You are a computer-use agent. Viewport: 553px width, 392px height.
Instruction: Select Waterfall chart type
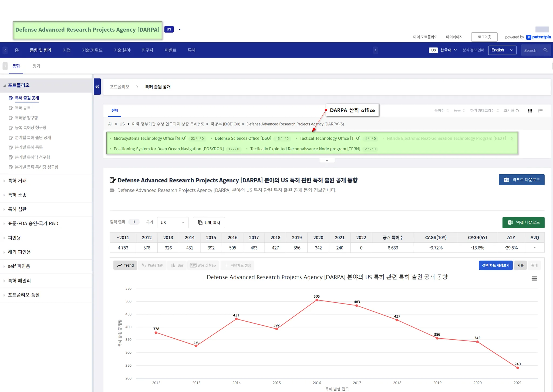pos(153,265)
